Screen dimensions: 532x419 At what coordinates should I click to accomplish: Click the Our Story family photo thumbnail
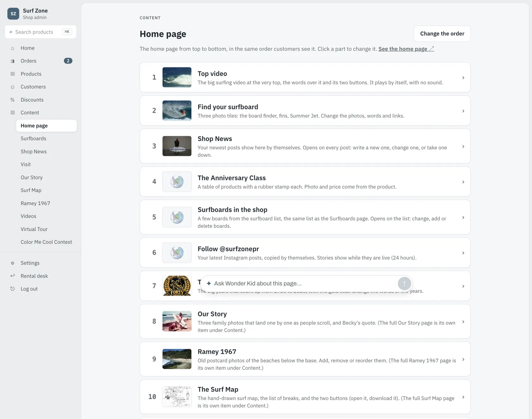pos(177,321)
